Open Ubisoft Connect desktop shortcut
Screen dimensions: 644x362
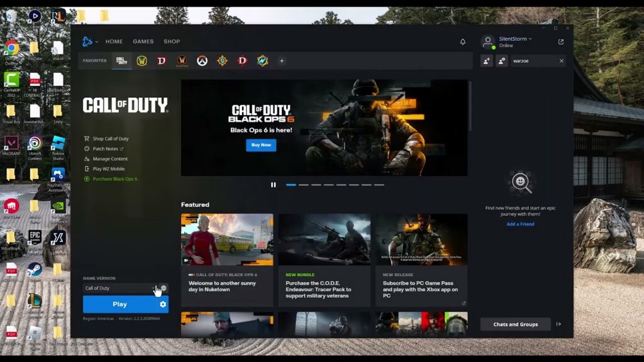(x=35, y=148)
